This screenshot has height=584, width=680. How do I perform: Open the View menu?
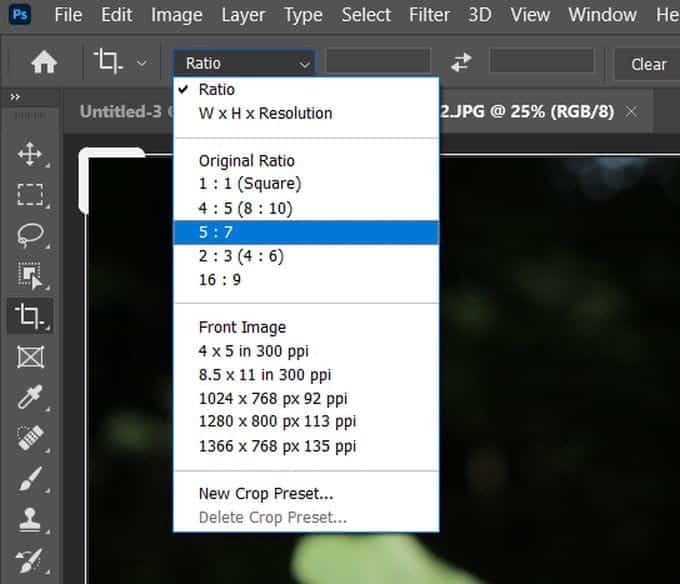pyautogui.click(x=530, y=15)
